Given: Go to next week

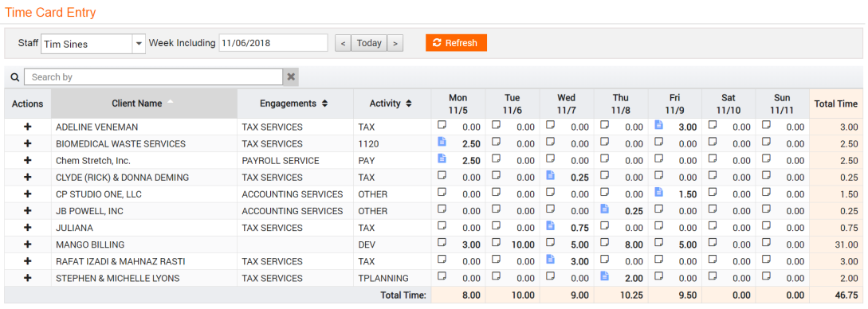Looking at the screenshot, I should (x=395, y=43).
